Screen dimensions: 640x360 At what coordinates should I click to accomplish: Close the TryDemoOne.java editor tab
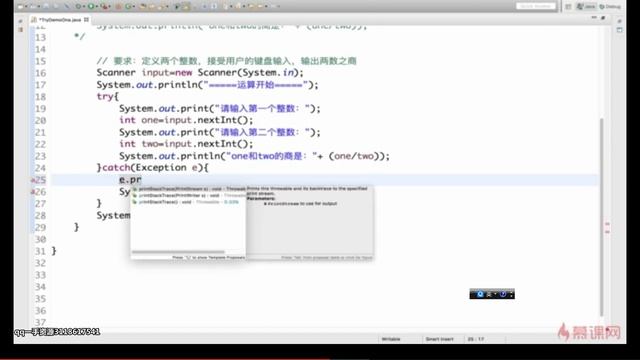(x=86, y=20)
